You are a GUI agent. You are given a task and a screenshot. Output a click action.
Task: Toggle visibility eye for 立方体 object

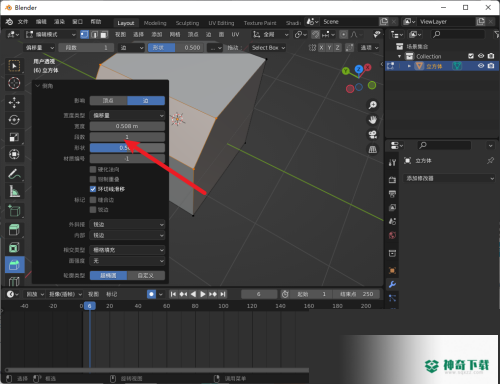[481, 66]
